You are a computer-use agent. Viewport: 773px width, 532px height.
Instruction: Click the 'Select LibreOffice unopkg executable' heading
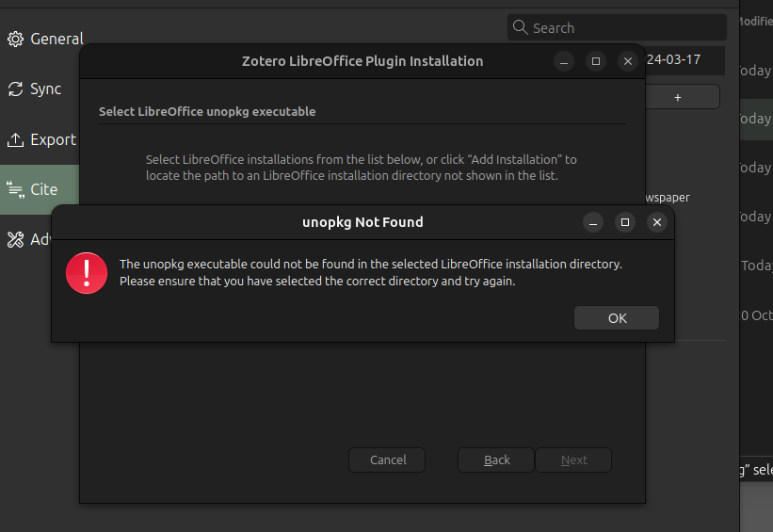coord(207,111)
